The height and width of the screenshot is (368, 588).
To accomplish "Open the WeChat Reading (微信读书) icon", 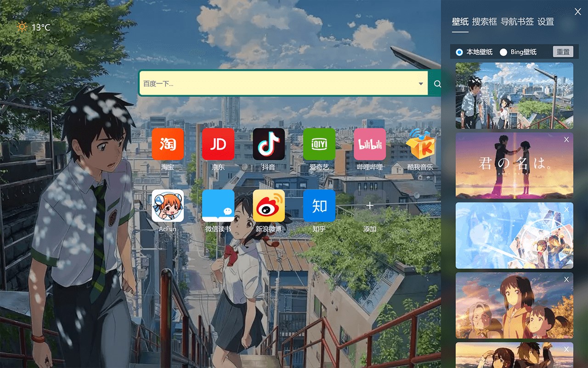I will pos(218,206).
